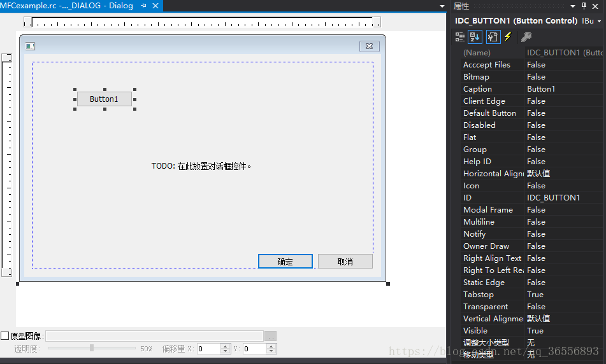This screenshot has height=364, width=606.
Task: Select the 取消 button in the dialog
Action: 345,262
